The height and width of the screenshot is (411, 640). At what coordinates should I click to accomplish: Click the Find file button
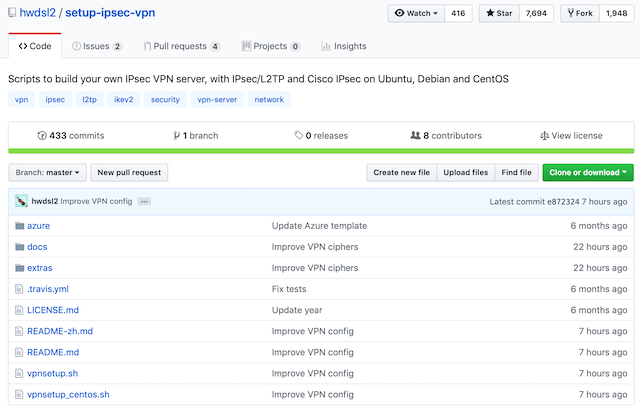click(516, 173)
